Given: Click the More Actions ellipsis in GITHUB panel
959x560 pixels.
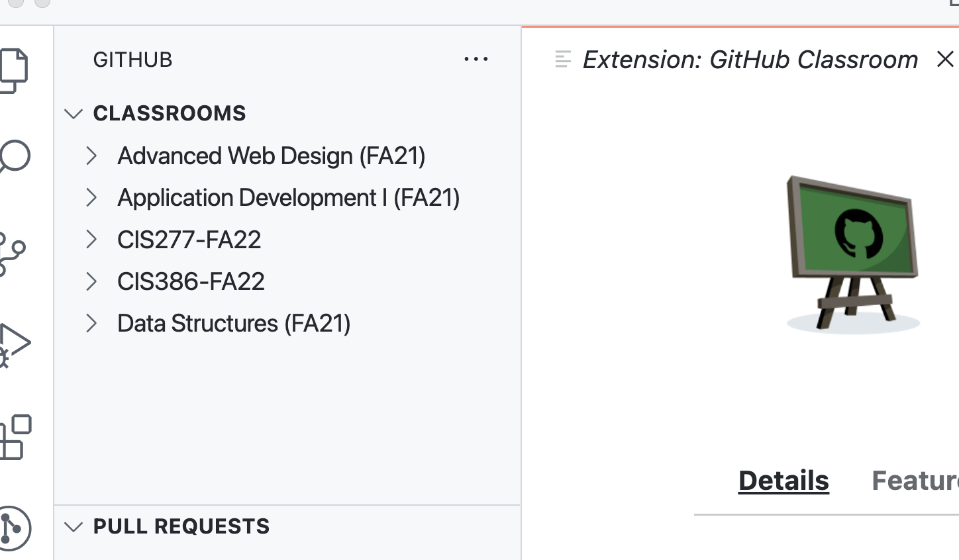Looking at the screenshot, I should coord(476,59).
